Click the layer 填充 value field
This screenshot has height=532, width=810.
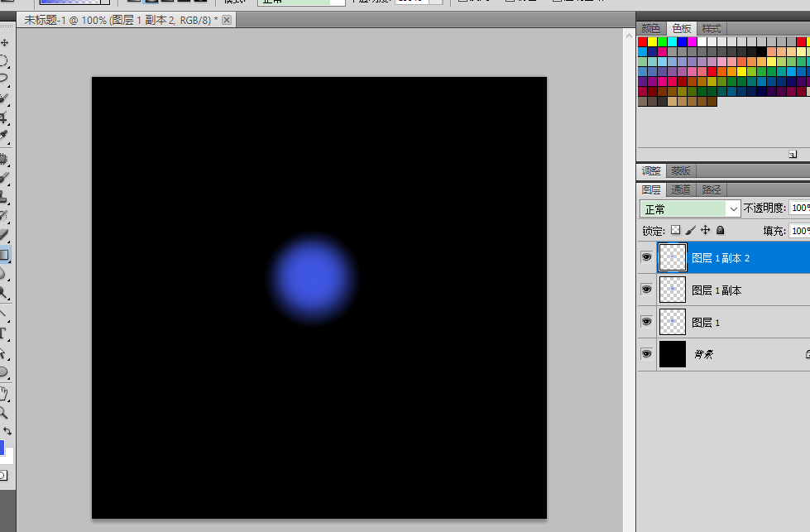(800, 231)
